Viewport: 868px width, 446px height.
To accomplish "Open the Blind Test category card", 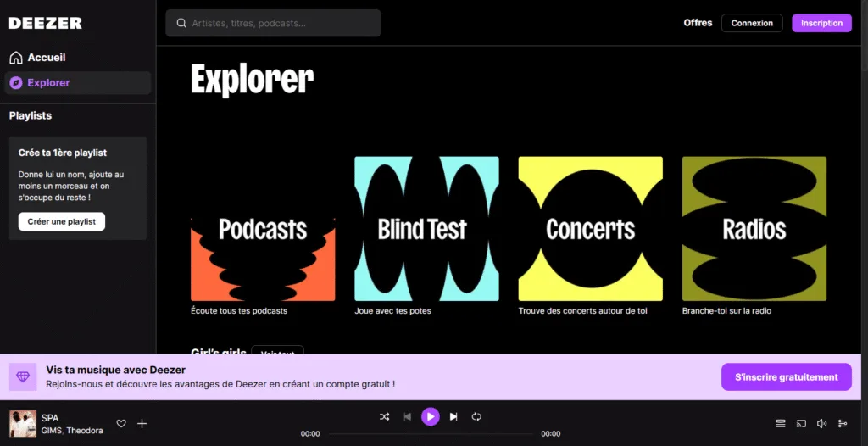I will pyautogui.click(x=426, y=229).
